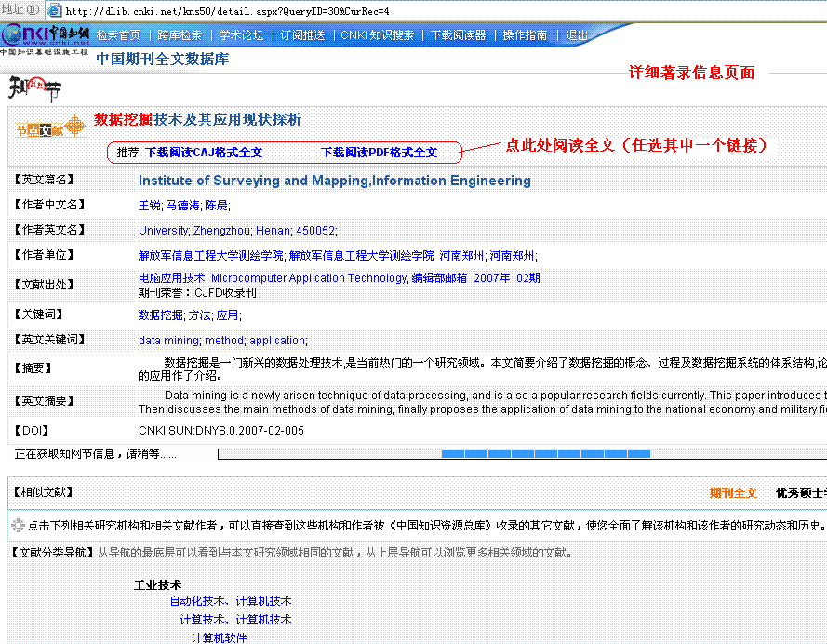The height and width of the screenshot is (644, 827).
Task: Open 解放军信息工程大学测绘学院 河南郑州 institution link
Action: coord(386,256)
